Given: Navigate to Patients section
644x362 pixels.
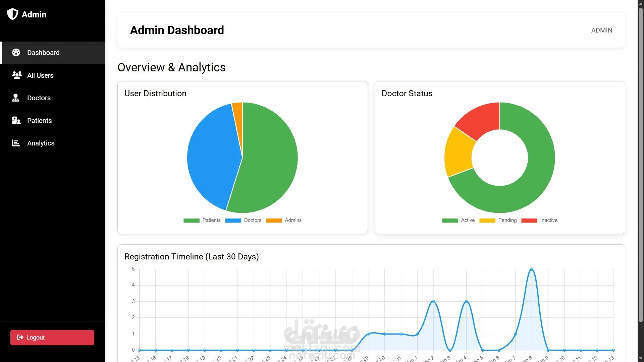Looking at the screenshot, I should [53, 121].
